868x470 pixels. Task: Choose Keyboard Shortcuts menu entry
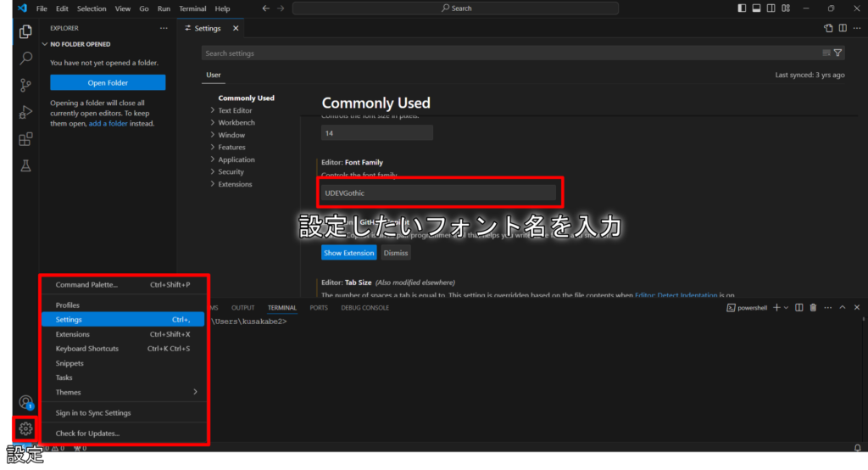coord(123,349)
